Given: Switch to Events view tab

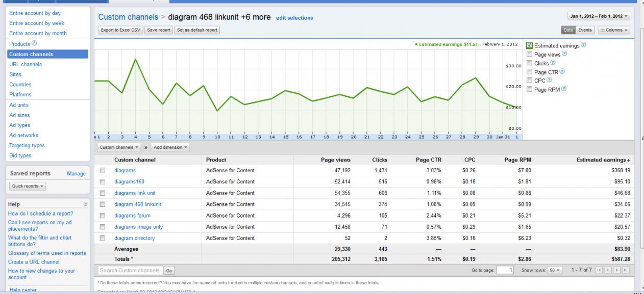Looking at the screenshot, I should (x=585, y=30).
